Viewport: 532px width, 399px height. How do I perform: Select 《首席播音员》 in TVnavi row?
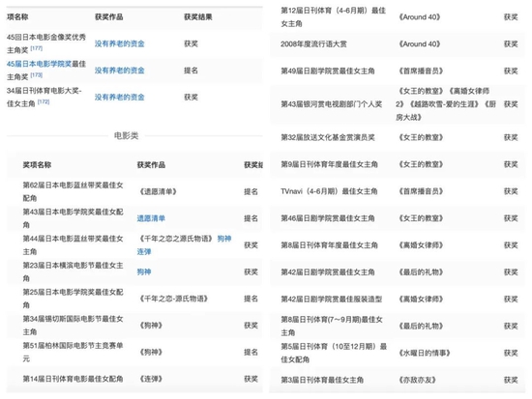[421, 191]
